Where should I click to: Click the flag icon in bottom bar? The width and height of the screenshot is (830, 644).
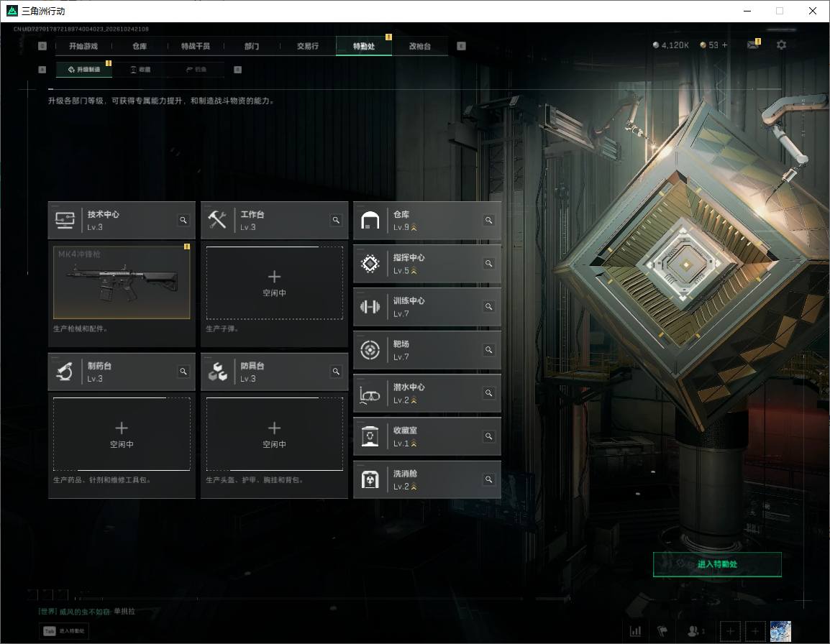(x=662, y=631)
